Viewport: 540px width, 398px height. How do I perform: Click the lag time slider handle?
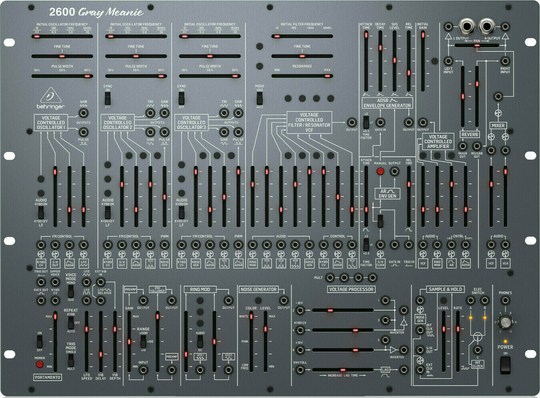coord(342,370)
